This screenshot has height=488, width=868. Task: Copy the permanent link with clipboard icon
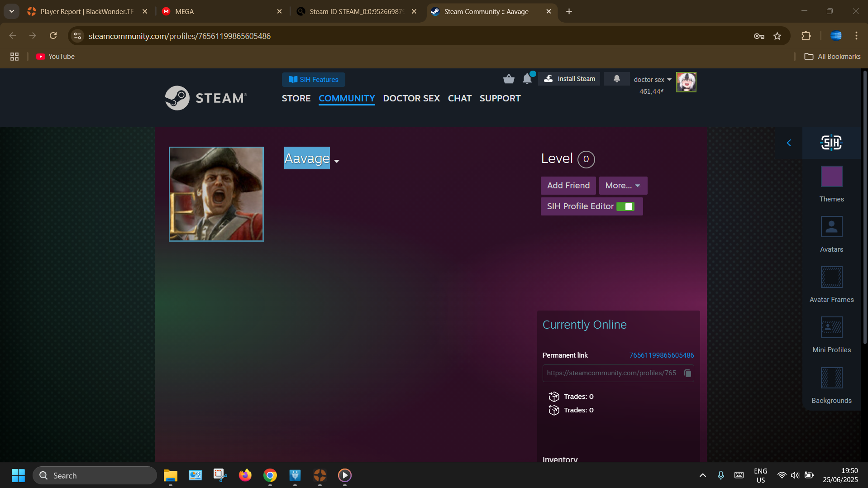coord(687,373)
